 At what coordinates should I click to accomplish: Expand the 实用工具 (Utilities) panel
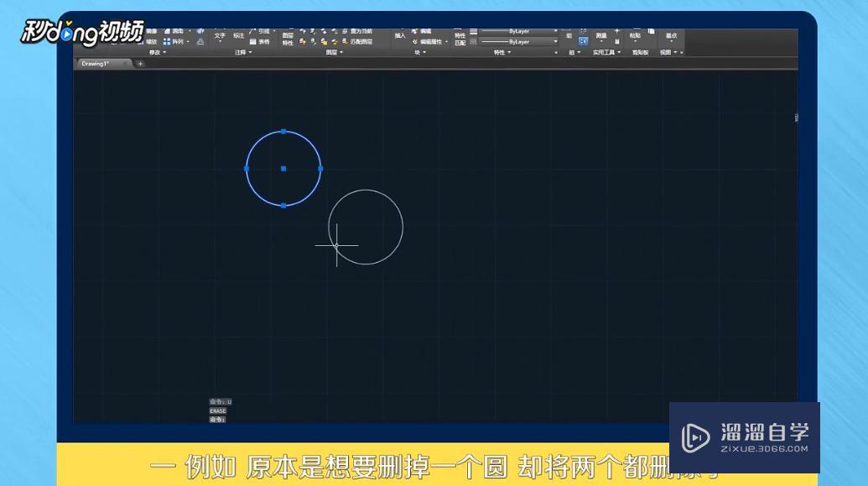606,52
